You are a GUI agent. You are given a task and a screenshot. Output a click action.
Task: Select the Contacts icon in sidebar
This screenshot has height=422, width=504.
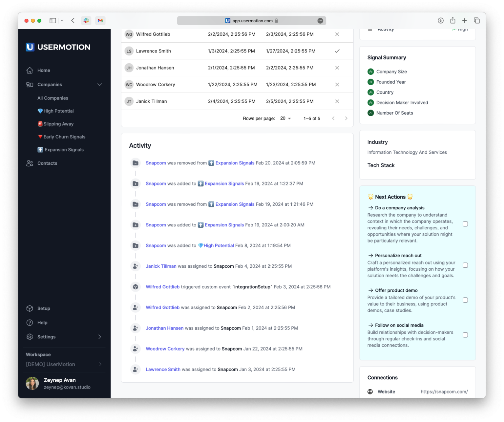tap(30, 163)
